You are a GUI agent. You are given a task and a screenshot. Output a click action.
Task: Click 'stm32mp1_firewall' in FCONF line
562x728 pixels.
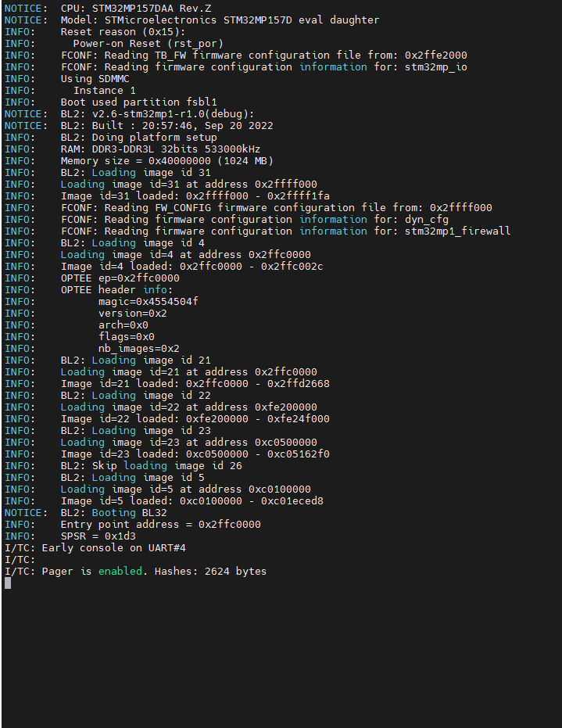tap(457, 231)
